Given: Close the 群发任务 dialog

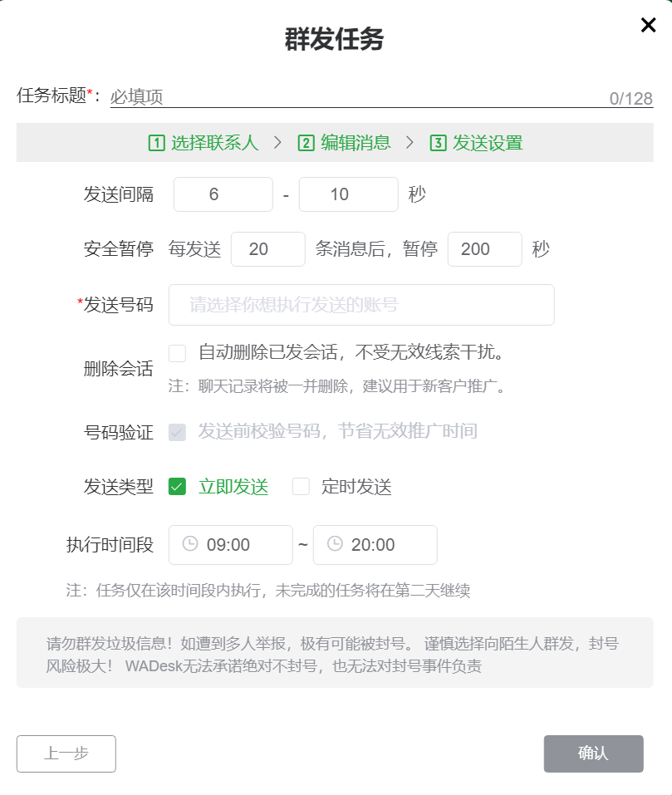Looking at the screenshot, I should tap(648, 25).
